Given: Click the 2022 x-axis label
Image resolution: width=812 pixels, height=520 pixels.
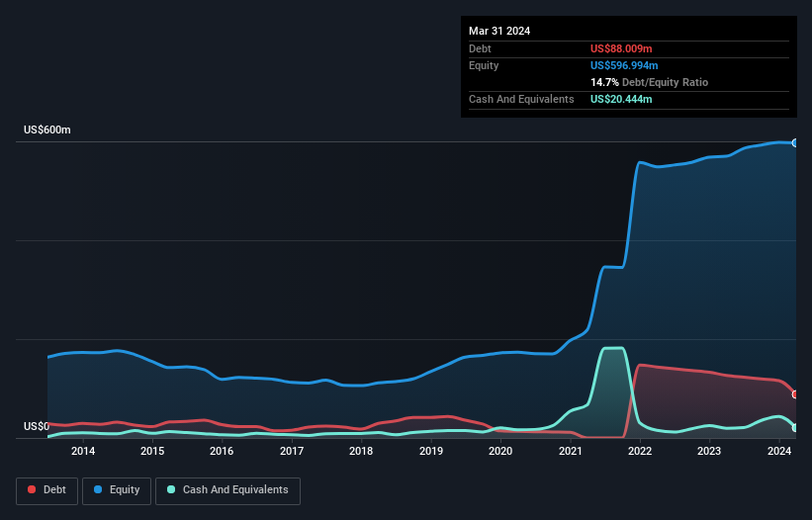Looking at the screenshot, I should (640, 451).
